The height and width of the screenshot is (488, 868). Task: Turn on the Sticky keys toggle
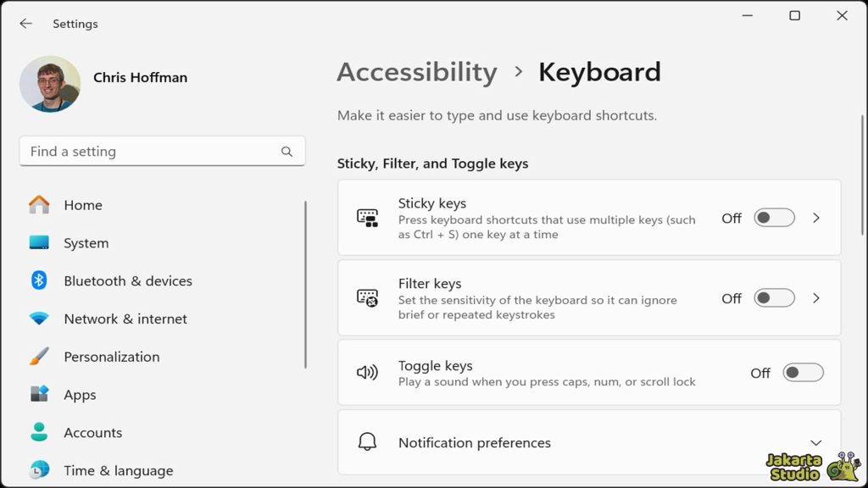tap(775, 218)
